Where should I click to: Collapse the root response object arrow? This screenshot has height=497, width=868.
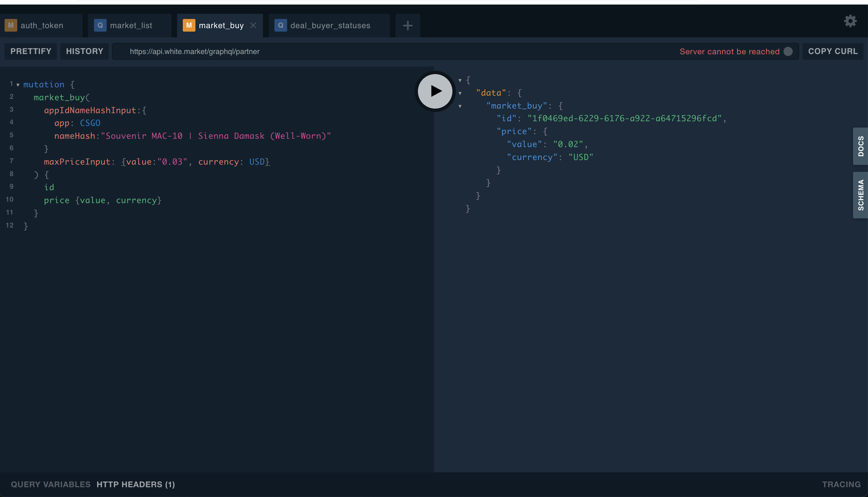(460, 80)
